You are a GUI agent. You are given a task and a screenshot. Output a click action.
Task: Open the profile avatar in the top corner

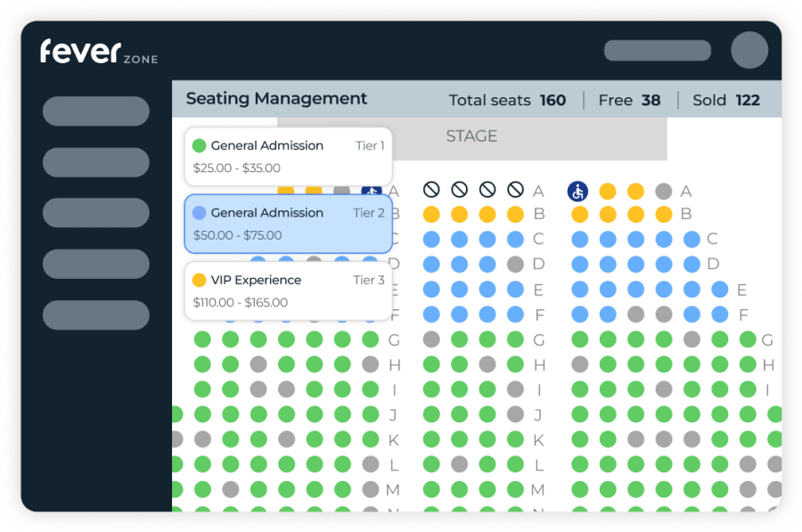(x=749, y=50)
